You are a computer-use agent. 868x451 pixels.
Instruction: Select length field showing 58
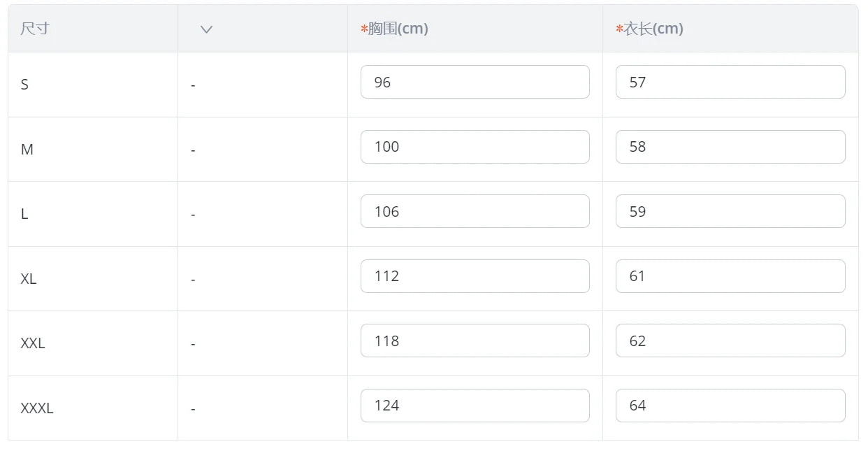730,147
